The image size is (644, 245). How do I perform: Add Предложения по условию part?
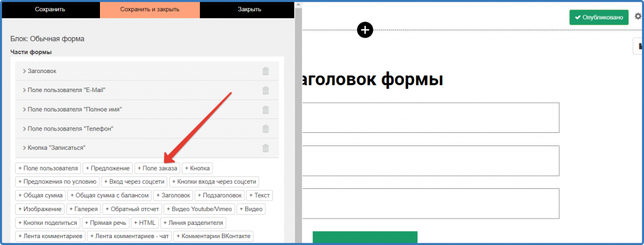click(57, 181)
